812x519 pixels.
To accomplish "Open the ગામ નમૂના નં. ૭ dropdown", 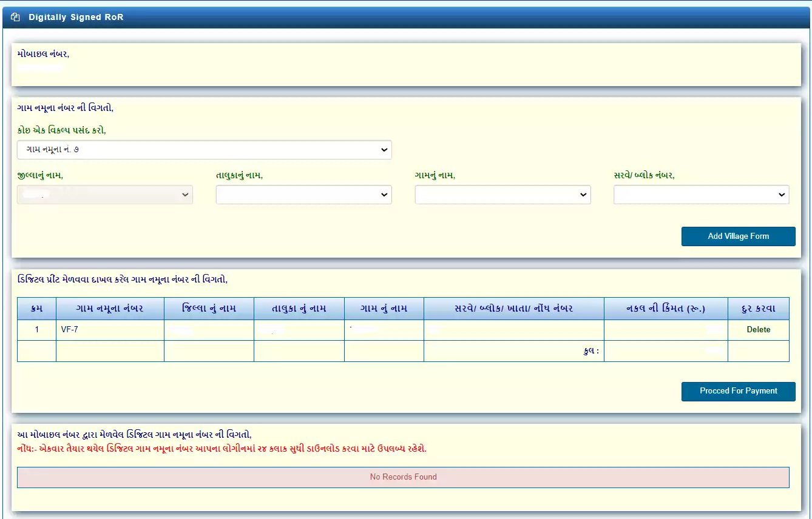I will coord(204,149).
